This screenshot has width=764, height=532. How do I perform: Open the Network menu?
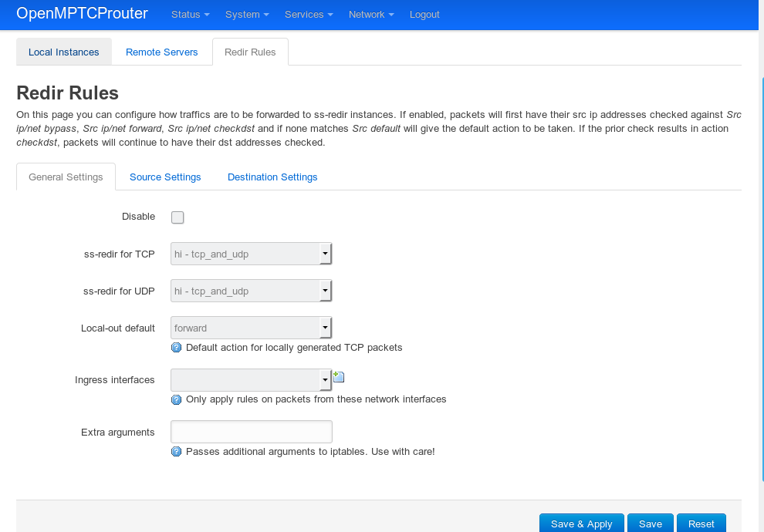click(370, 14)
